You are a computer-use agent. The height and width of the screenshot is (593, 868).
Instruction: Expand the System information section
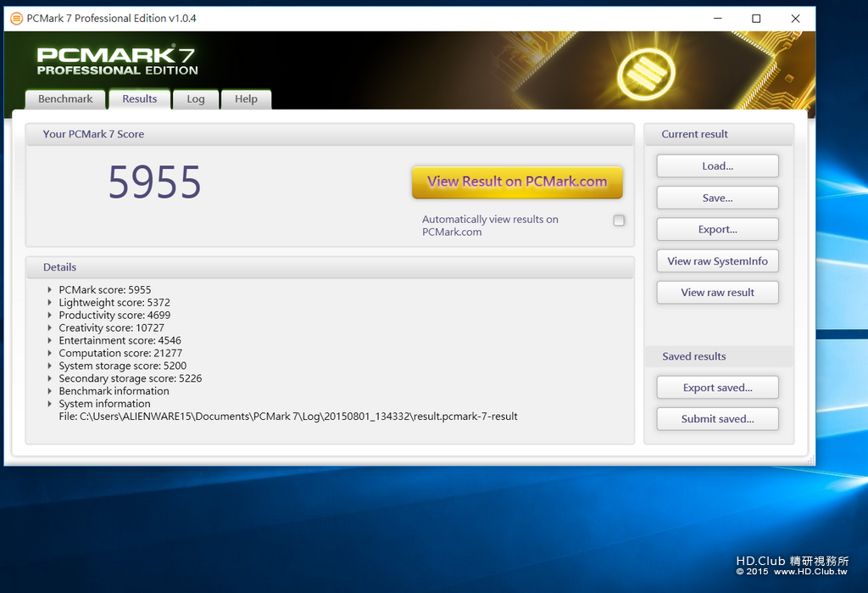point(50,404)
